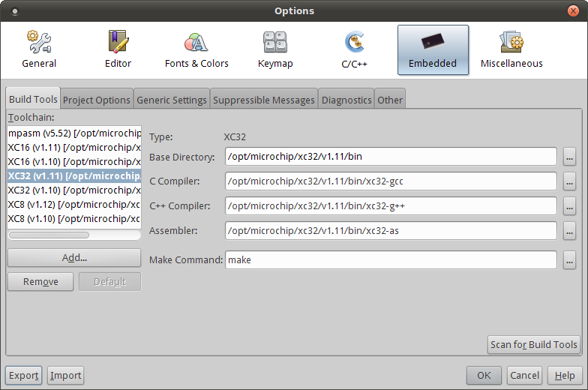The height and width of the screenshot is (390, 588).
Task: Select XC32 (v1.11) toolchain
Action: point(74,175)
